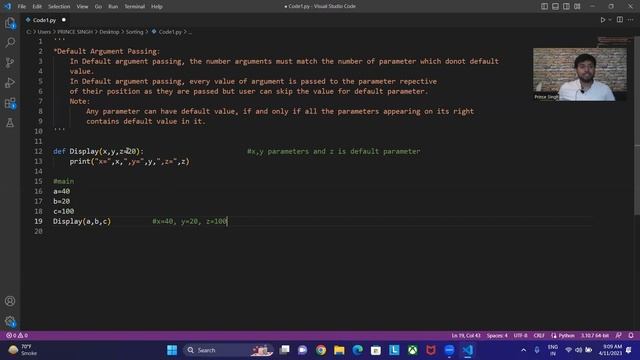Click the taskbar Search box

pyautogui.click(x=227, y=350)
